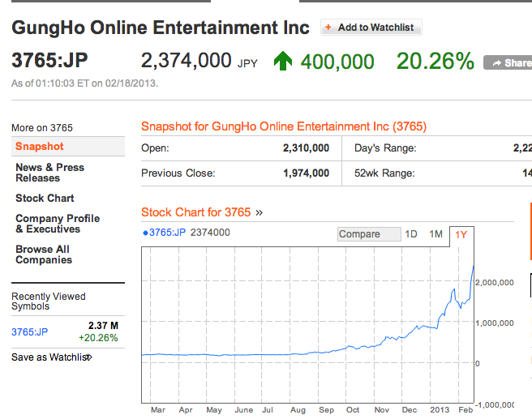Viewport: 532px width, 419px height.
Task: Click the +20.26% change in recently viewed
Action: 98,338
